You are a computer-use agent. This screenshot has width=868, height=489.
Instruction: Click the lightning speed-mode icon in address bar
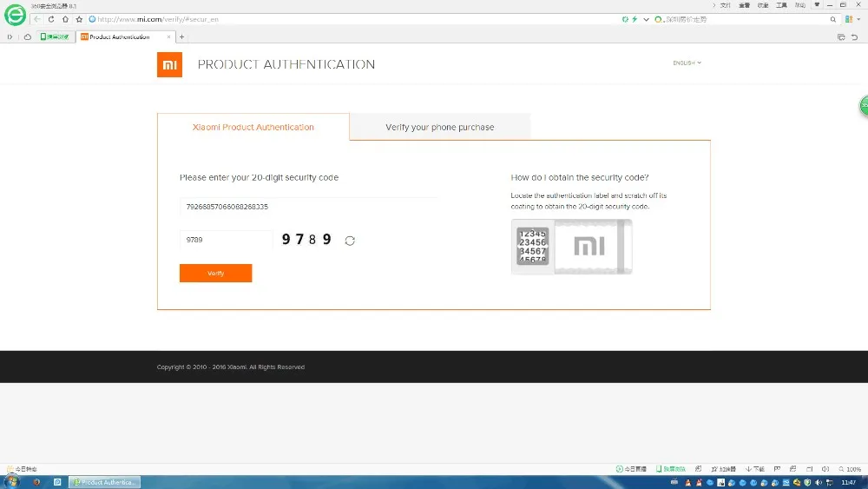(635, 19)
